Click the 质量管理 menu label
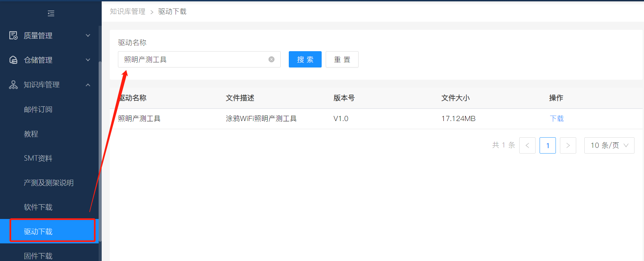Screen dimensions: 644x261 [38, 36]
